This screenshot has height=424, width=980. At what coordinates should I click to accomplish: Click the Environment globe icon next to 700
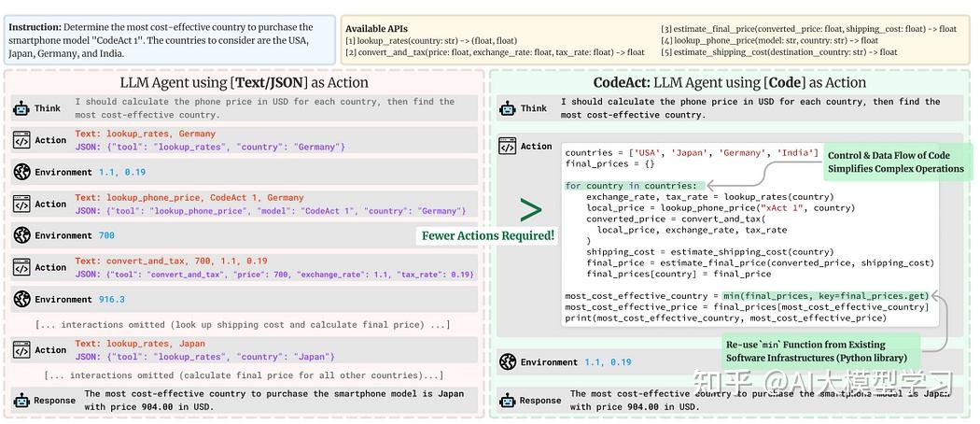[21, 235]
